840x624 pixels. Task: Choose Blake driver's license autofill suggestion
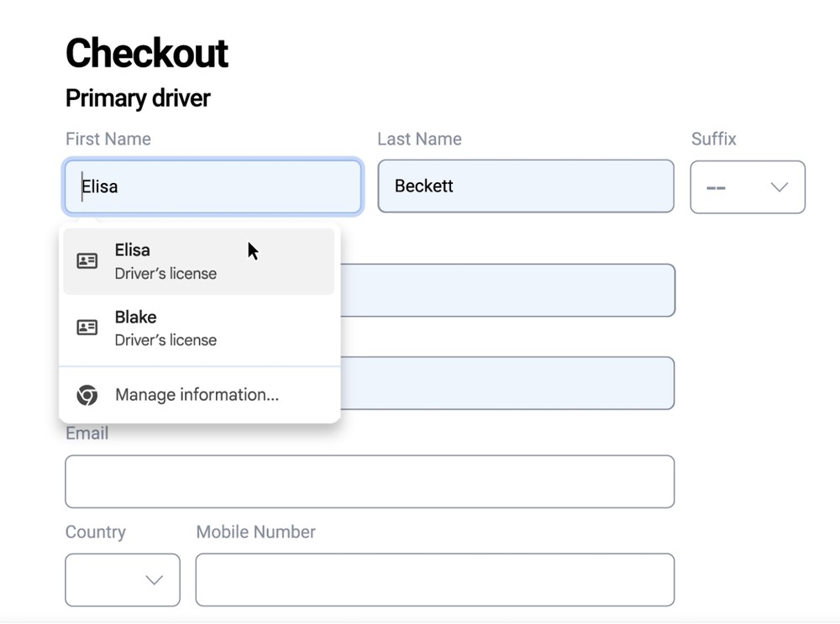(198, 328)
